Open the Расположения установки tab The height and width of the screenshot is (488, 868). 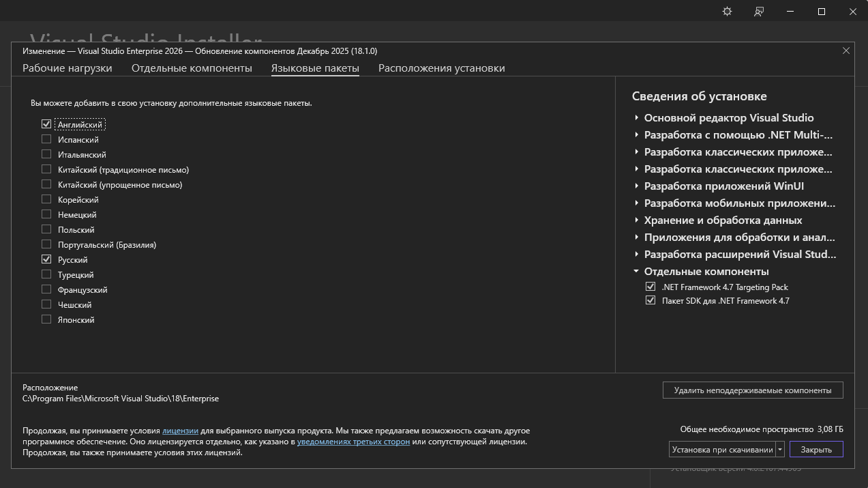[x=441, y=68]
